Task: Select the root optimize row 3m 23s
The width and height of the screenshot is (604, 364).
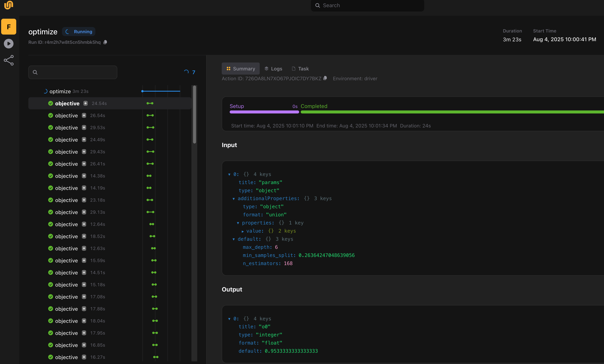Action: tap(60, 91)
